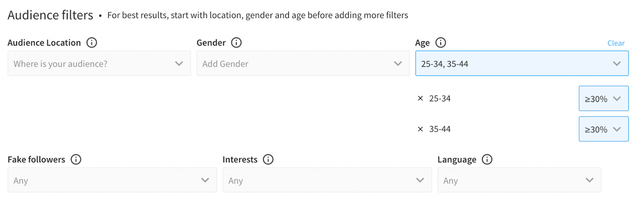Open the Interests dropdown
644x204 pixels.
[x=327, y=180]
